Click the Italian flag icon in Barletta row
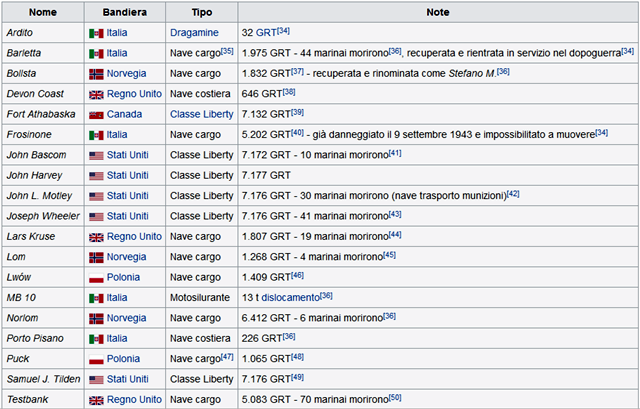Screen dimensions: 640x409 (x=96, y=54)
